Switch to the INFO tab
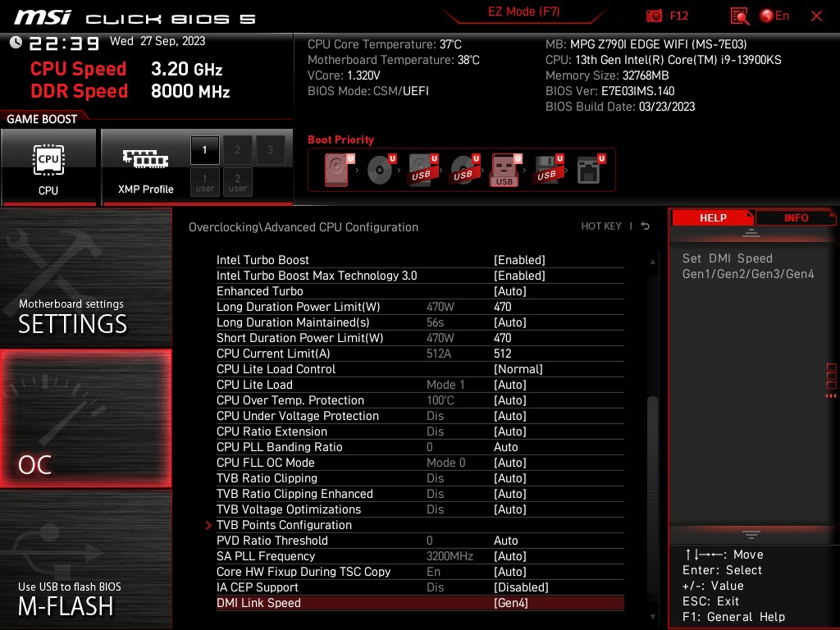 tap(796, 218)
